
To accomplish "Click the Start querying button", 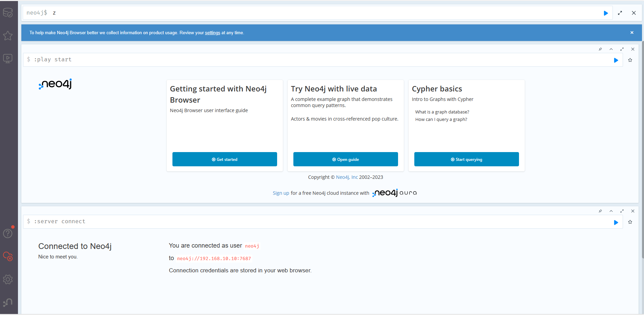I will 466,159.
